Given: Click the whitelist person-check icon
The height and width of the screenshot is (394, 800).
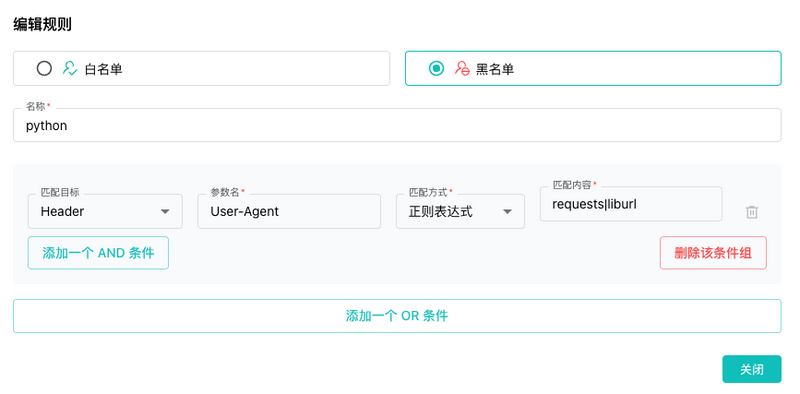Looking at the screenshot, I should [x=69, y=68].
